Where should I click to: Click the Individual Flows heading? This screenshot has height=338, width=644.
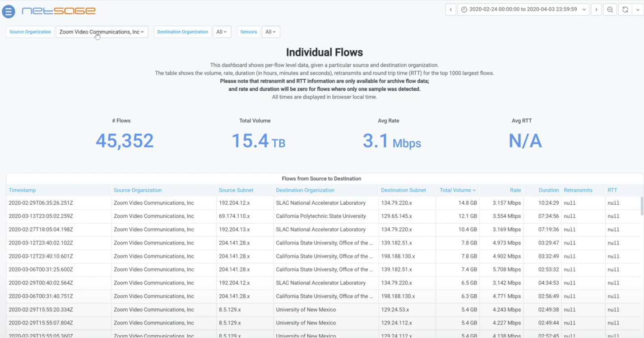click(x=324, y=52)
